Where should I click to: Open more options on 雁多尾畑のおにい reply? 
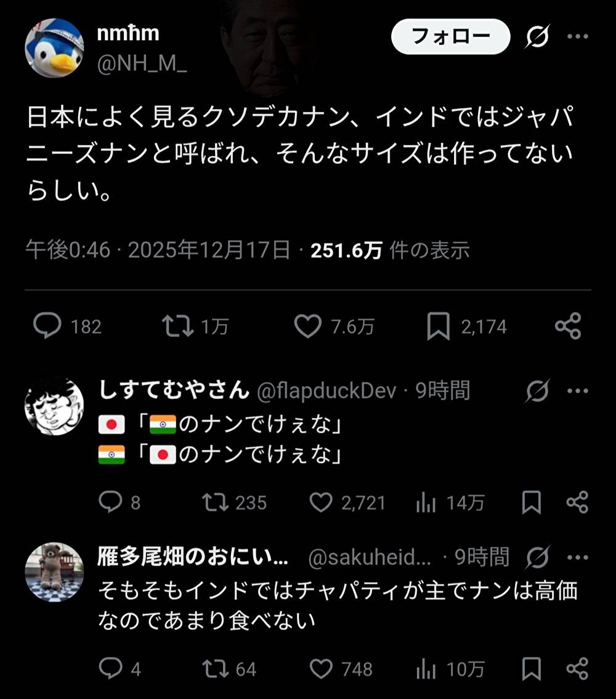pyautogui.click(x=577, y=557)
